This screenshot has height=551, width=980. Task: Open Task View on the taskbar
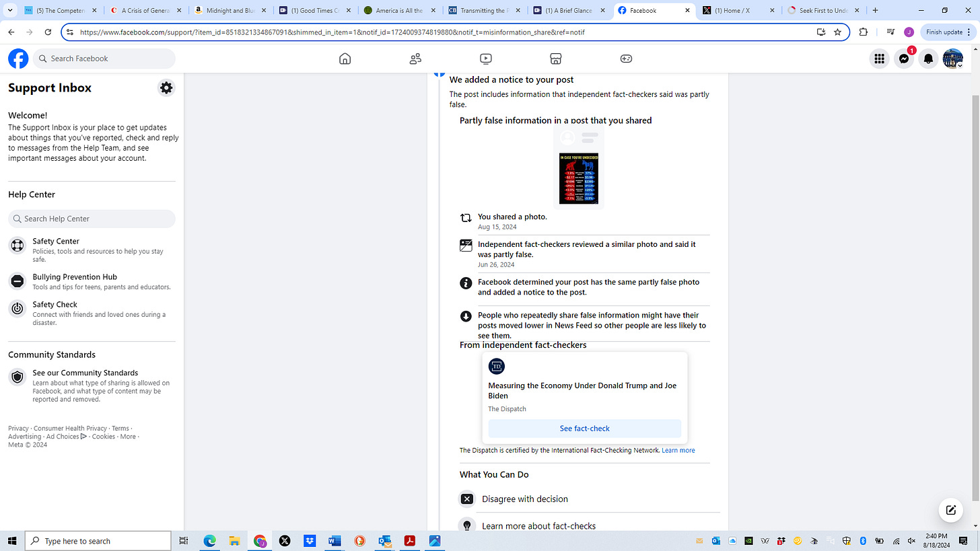click(x=184, y=541)
